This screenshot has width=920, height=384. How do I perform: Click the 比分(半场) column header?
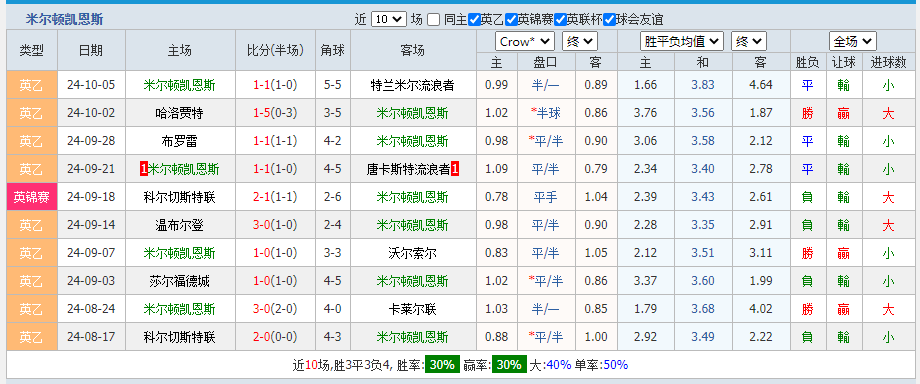(275, 50)
